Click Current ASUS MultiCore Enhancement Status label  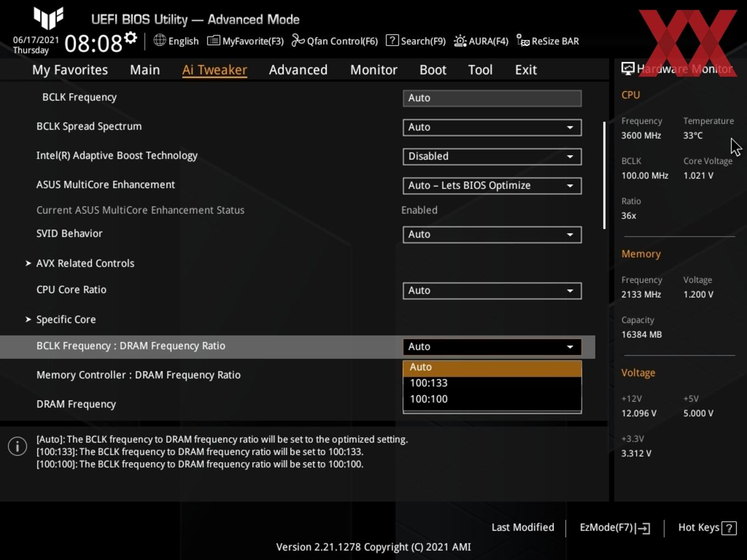click(x=140, y=210)
